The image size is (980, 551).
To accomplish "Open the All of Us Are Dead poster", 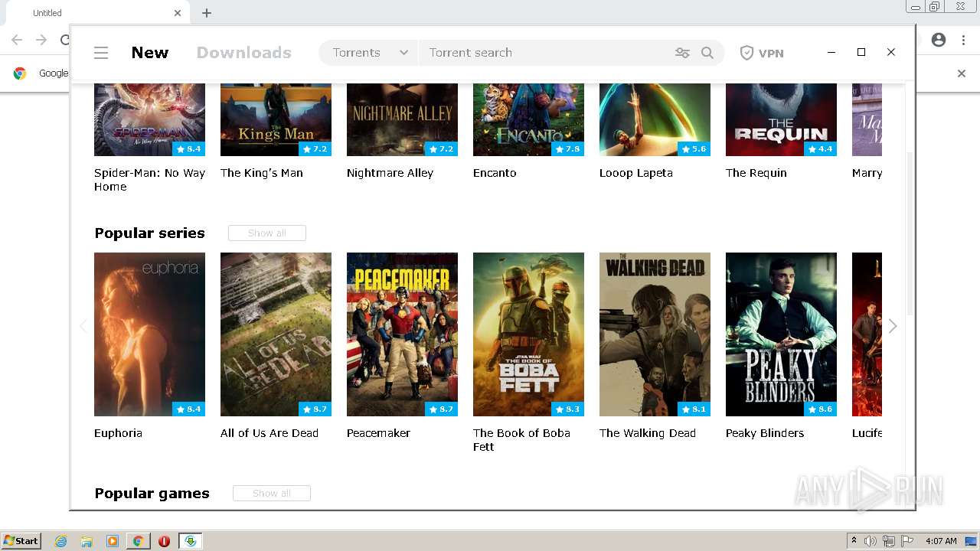I will click(x=276, y=334).
